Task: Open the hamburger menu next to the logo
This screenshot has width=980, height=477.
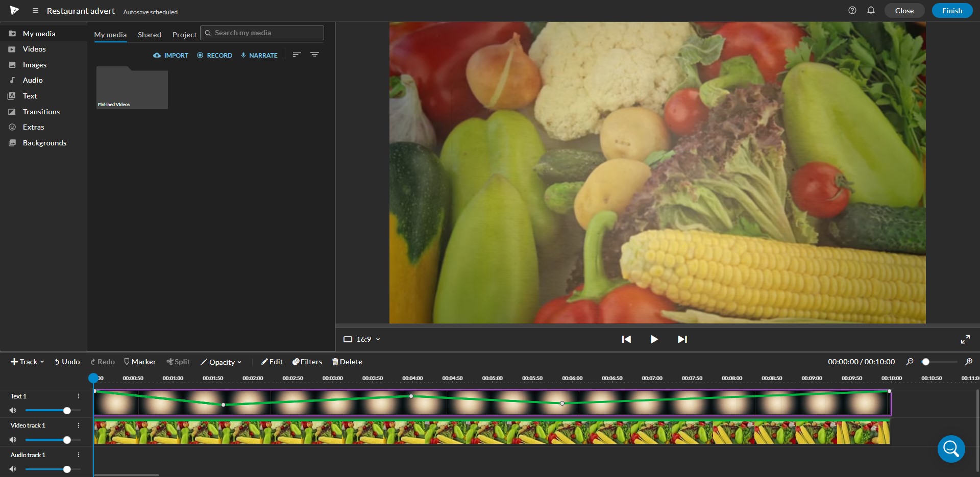Action: (35, 10)
